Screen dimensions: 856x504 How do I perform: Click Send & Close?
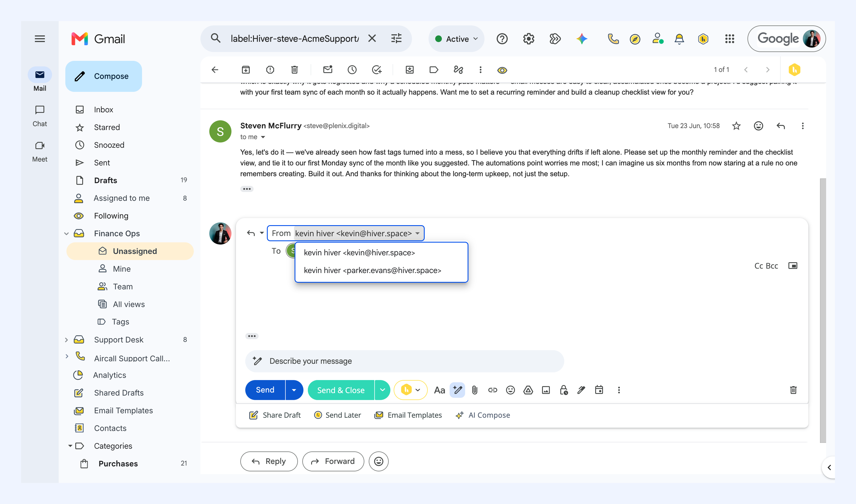tap(341, 390)
